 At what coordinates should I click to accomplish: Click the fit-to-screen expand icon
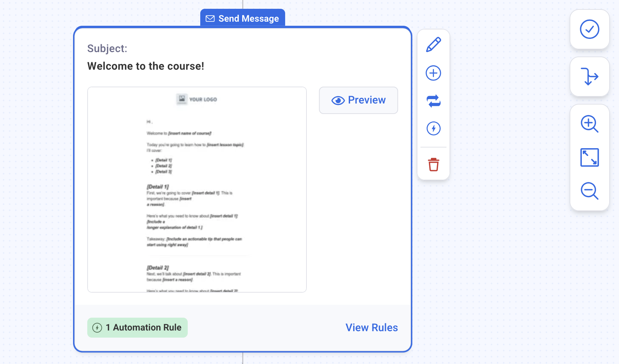coord(589,157)
